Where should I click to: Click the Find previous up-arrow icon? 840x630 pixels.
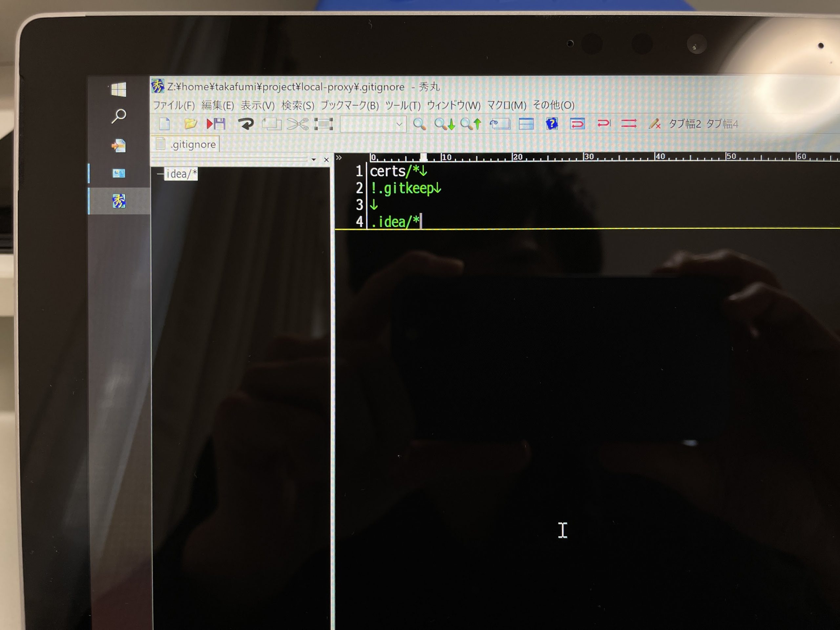tap(471, 124)
